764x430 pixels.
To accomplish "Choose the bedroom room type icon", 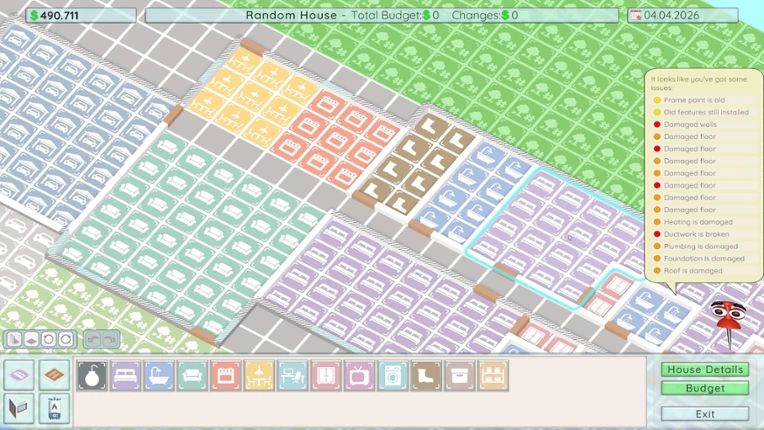I will 125,375.
